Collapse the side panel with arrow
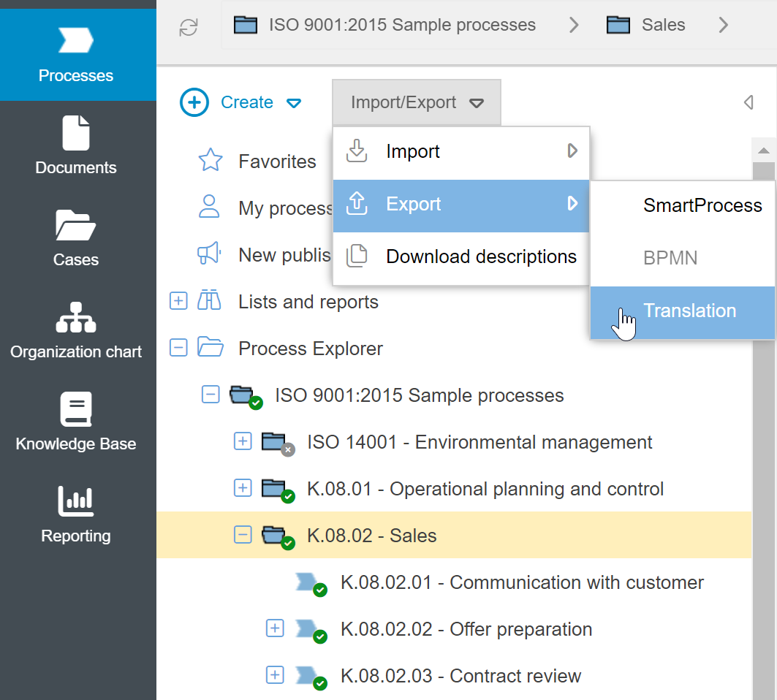Image resolution: width=777 pixels, height=700 pixels. 748,102
